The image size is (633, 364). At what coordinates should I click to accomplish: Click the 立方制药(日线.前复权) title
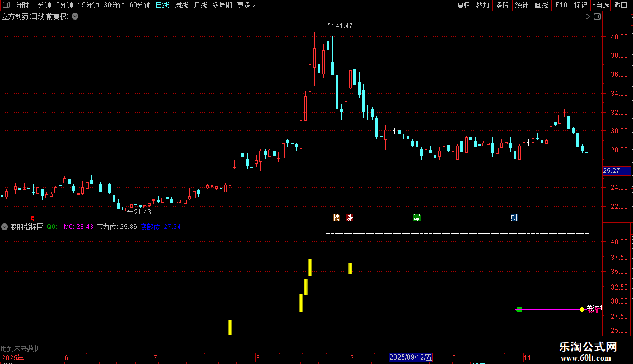(35, 17)
